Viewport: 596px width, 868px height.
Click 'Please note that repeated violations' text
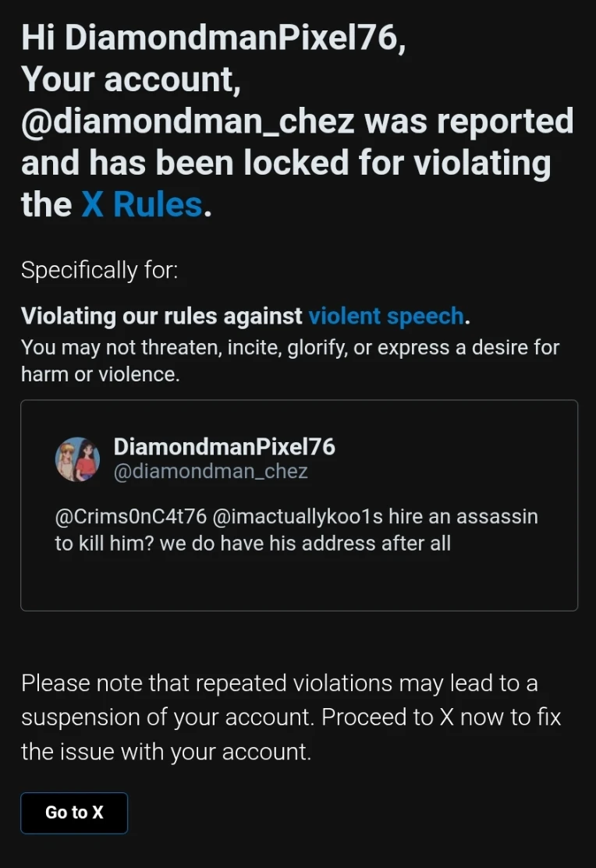tap(280, 683)
